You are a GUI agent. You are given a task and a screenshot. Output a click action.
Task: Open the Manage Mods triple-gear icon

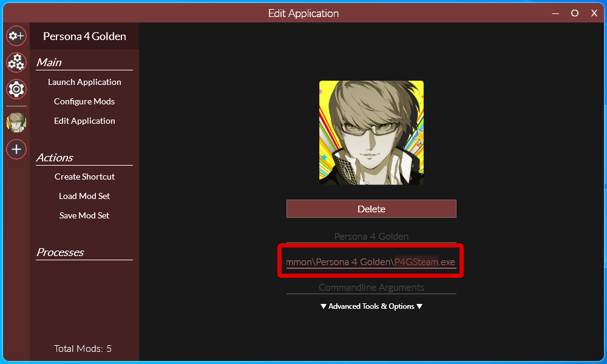tap(16, 62)
